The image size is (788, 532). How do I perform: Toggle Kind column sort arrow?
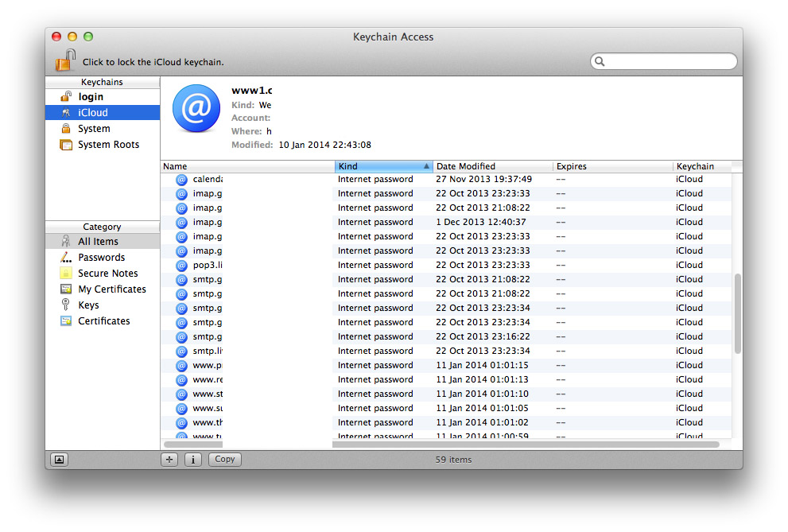[x=426, y=166]
